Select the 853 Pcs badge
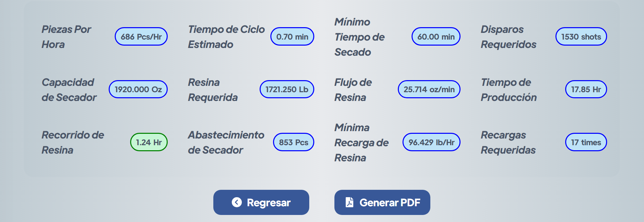This screenshot has height=222, width=644. point(293,142)
